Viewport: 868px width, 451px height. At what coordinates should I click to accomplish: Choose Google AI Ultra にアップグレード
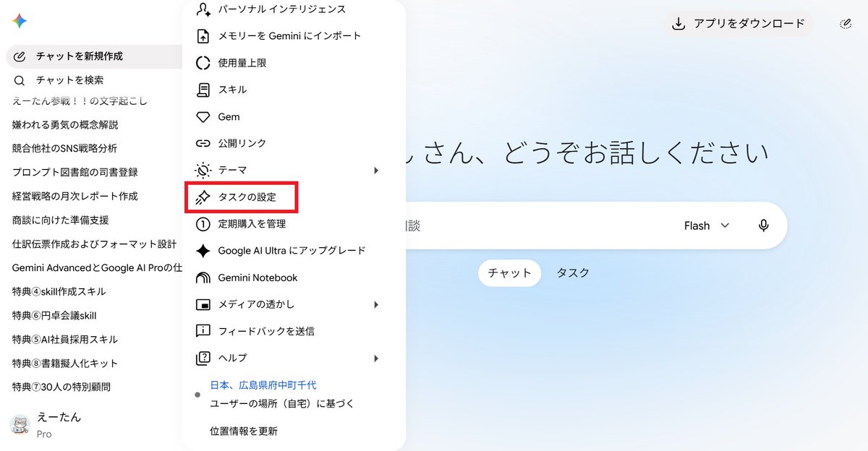(x=293, y=251)
